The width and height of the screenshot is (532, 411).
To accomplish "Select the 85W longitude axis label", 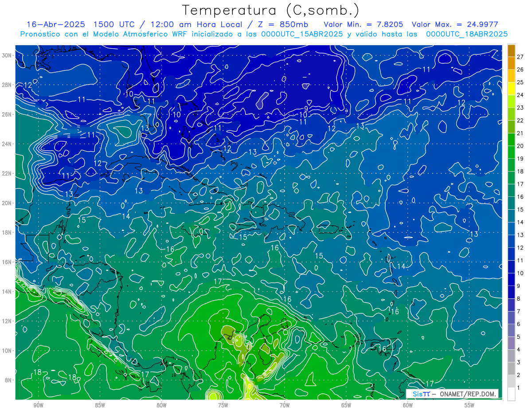I will (100, 406).
